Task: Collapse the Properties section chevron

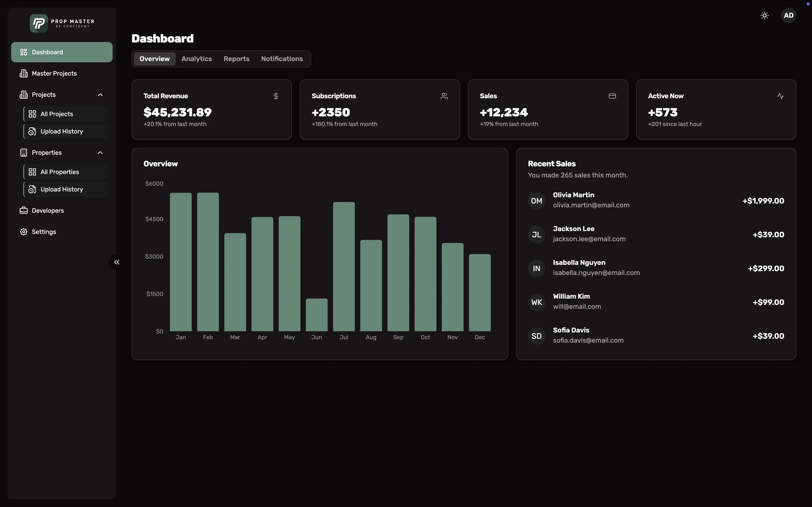Action: pos(100,153)
